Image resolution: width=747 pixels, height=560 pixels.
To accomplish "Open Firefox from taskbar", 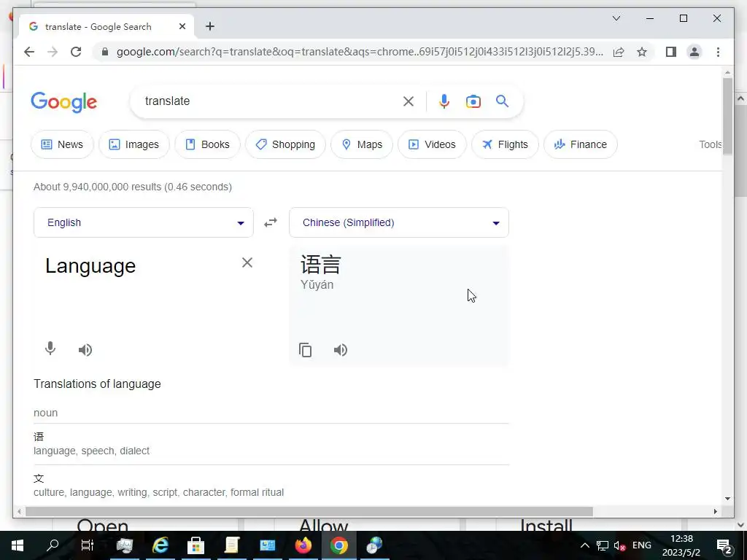I will pos(303,545).
